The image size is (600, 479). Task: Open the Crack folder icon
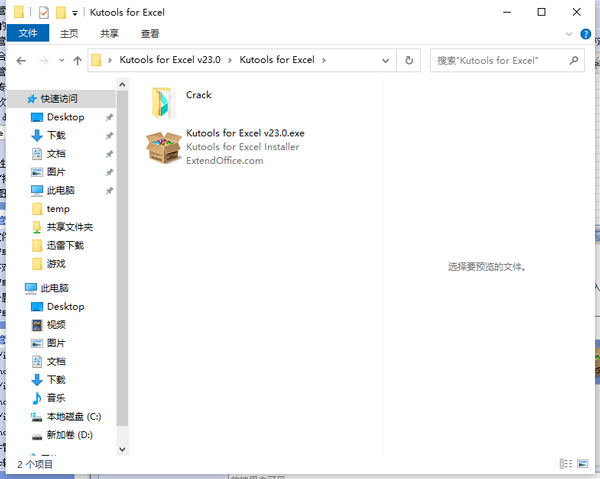pos(164,103)
